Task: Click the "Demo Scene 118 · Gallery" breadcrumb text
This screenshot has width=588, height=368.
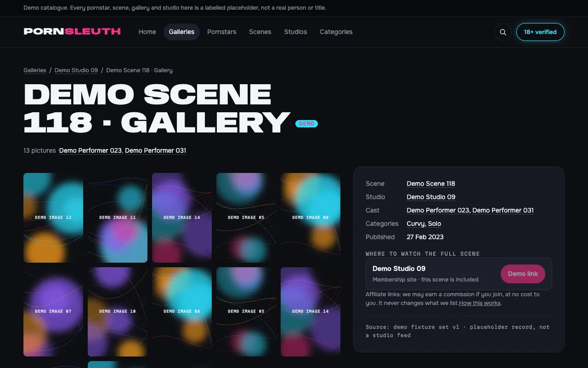Action: pyautogui.click(x=139, y=70)
